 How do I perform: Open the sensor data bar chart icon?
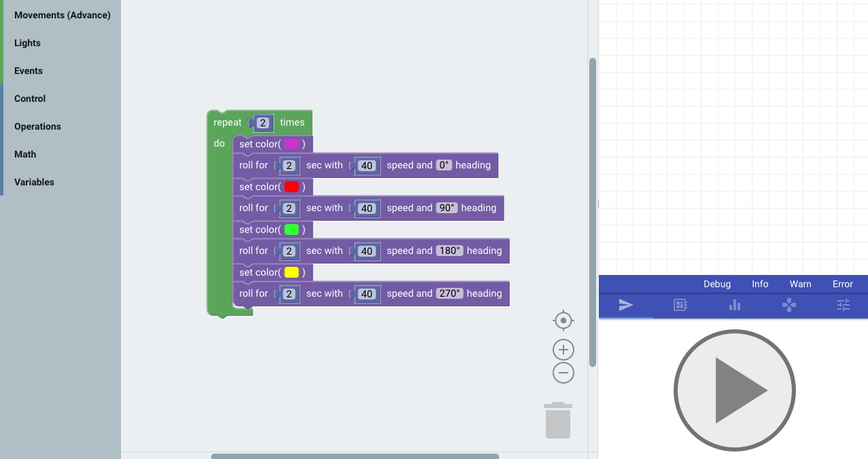[x=734, y=306]
